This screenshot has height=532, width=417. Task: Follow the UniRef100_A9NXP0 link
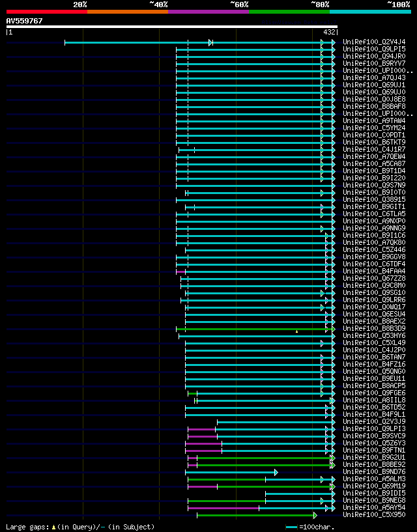[x=374, y=221]
